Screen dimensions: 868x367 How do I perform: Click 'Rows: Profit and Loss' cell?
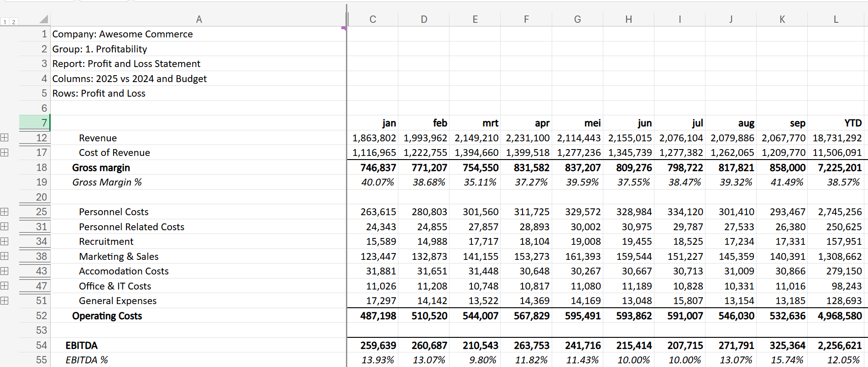pyautogui.click(x=199, y=93)
